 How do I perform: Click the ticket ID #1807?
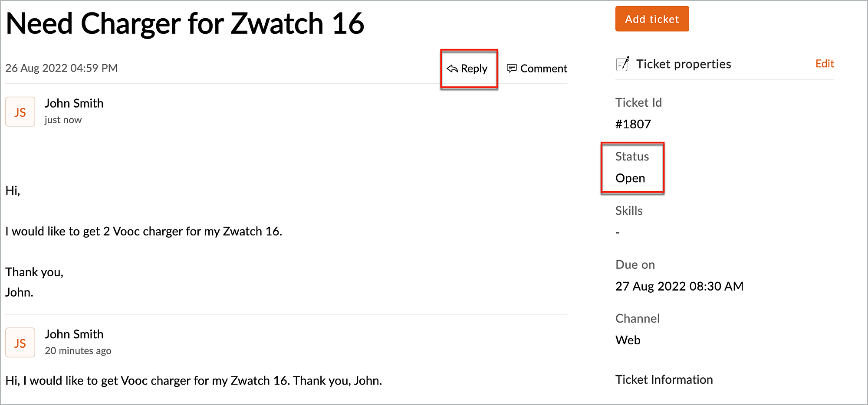(x=633, y=124)
